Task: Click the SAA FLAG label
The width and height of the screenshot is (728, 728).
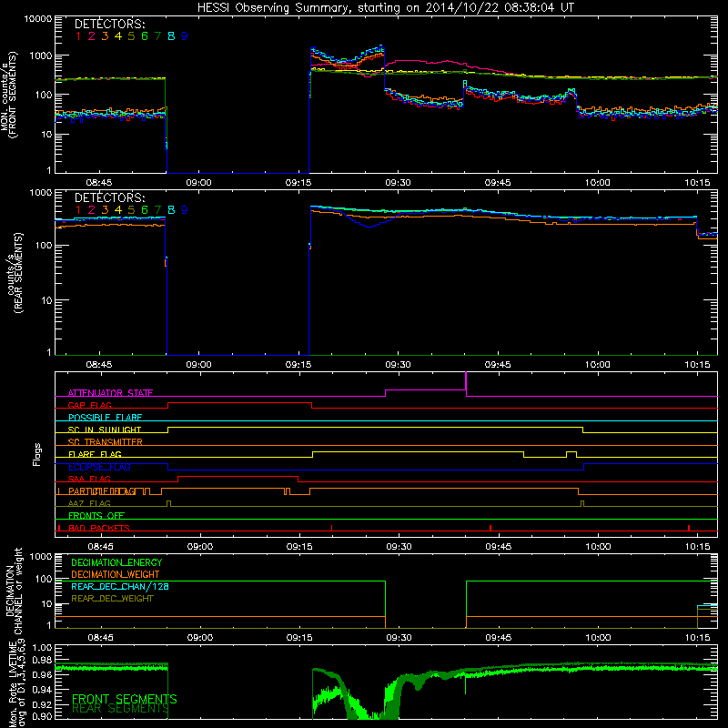Action: (89, 479)
